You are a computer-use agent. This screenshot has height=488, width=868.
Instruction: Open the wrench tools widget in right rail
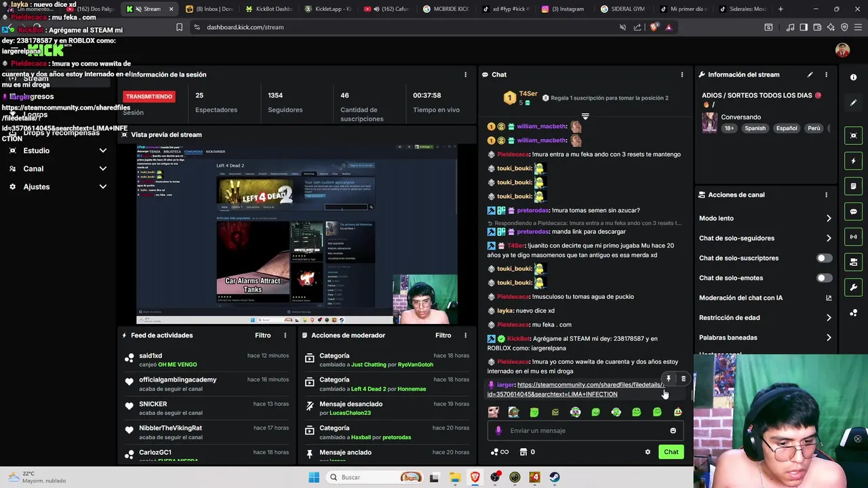click(853, 287)
